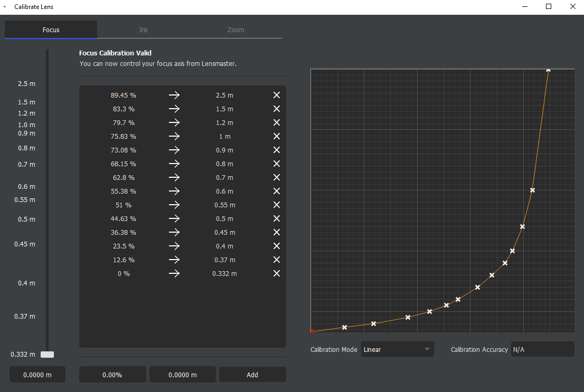
Task: Click the arrow in the 51 % row
Action: (x=174, y=205)
